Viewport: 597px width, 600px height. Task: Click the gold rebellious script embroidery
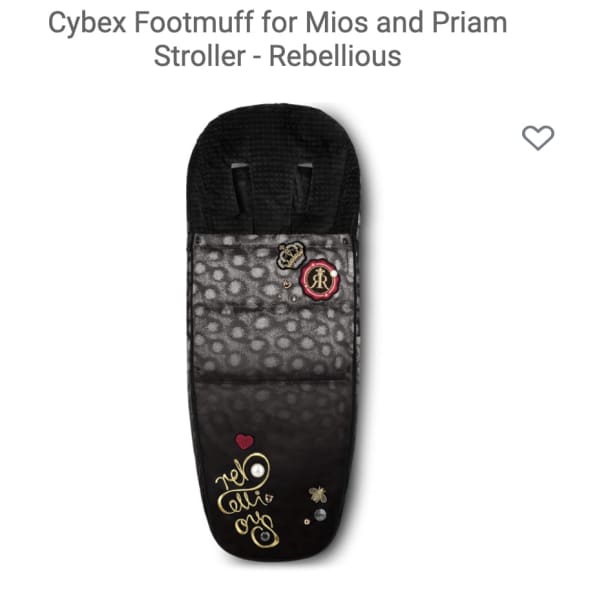(247, 499)
